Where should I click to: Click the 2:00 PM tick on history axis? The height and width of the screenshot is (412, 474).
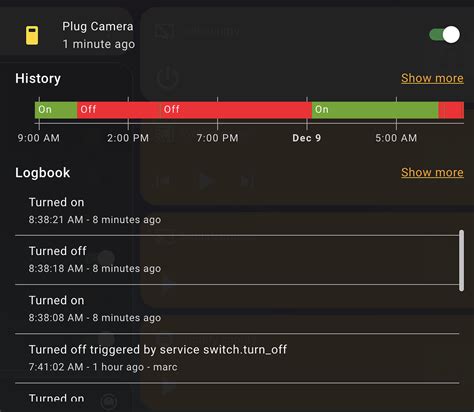[128, 138]
